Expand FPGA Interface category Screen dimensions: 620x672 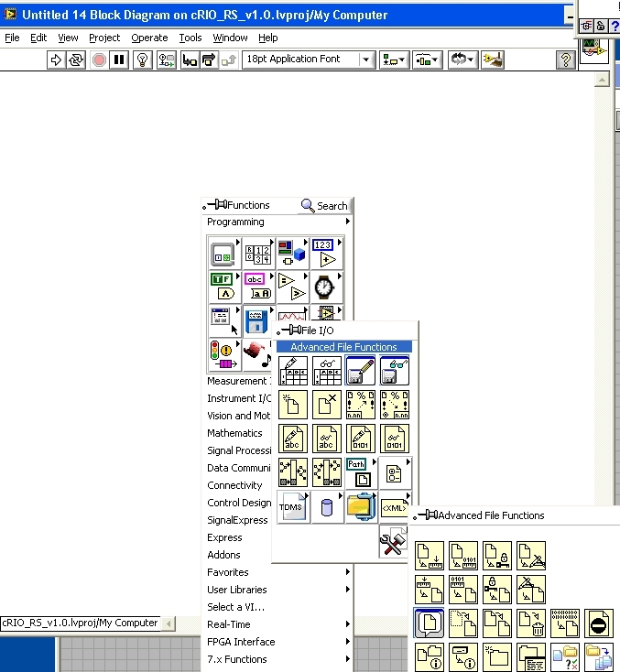coord(277,642)
